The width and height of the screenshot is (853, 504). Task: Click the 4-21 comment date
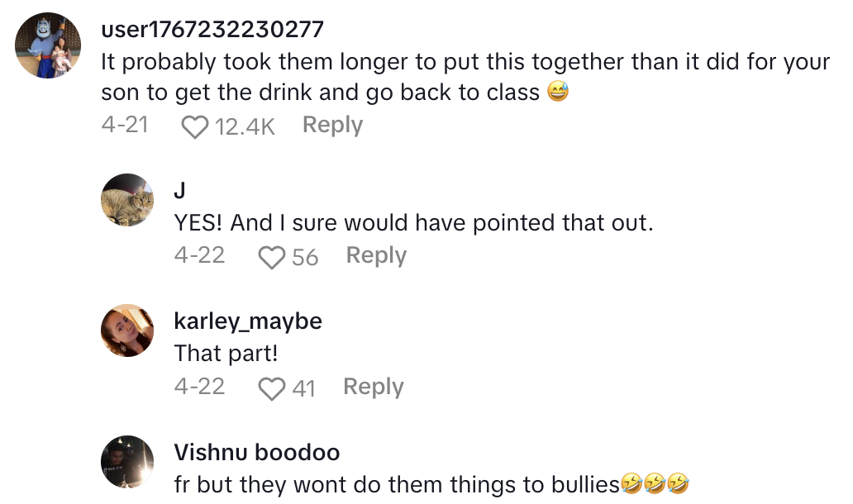[x=125, y=126]
